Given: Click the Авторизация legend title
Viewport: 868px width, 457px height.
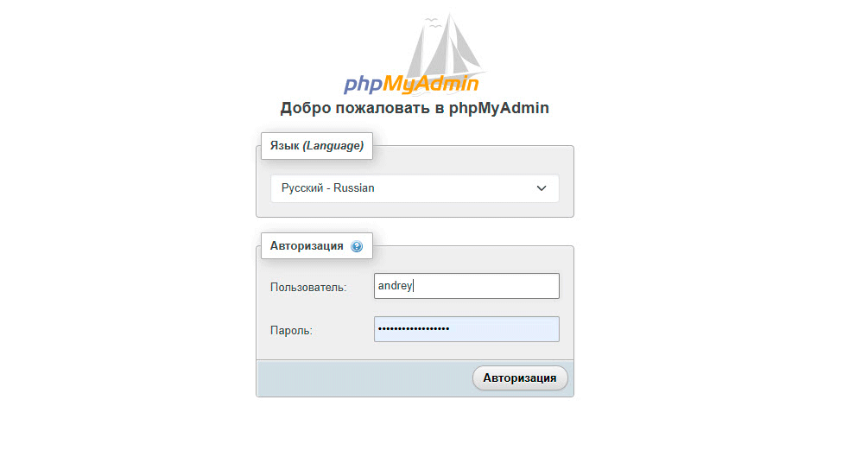Looking at the screenshot, I should point(307,246).
